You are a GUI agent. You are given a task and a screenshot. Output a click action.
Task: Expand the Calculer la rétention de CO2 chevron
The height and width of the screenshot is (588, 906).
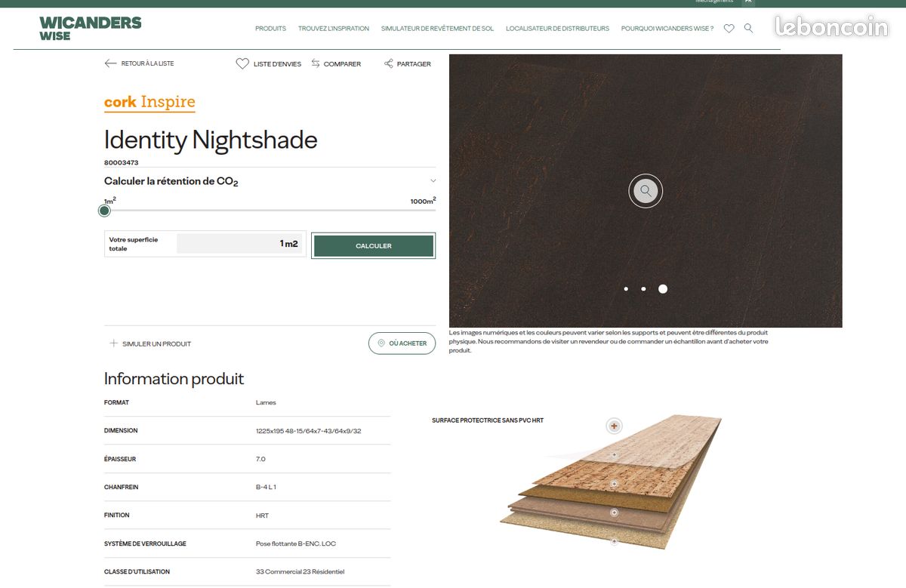point(433,181)
